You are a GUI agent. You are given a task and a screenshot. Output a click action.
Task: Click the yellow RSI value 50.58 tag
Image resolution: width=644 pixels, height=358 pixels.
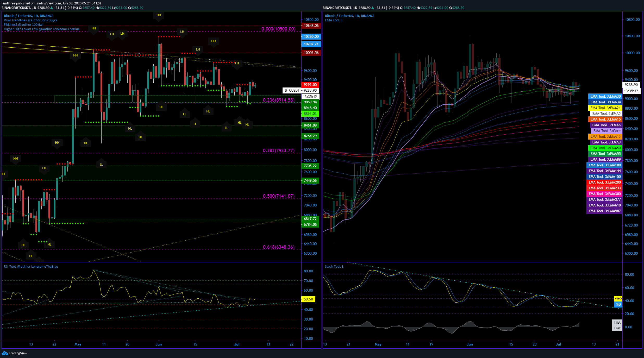point(308,299)
